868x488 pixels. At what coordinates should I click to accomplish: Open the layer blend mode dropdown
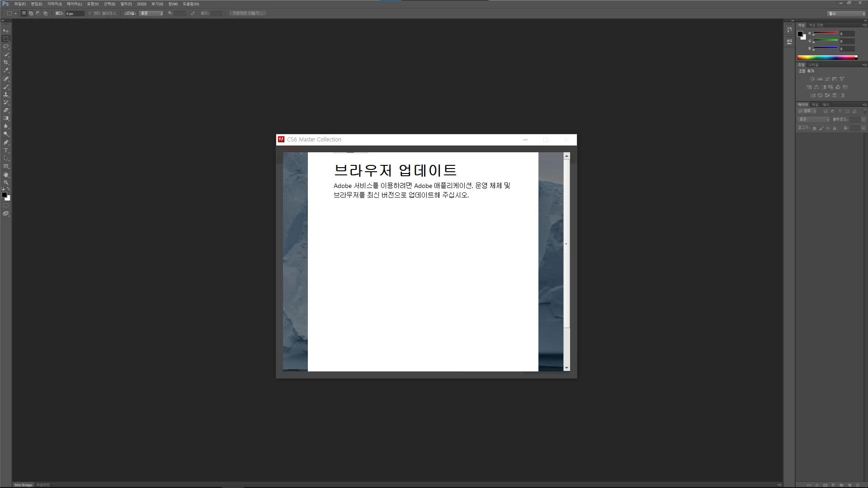tap(814, 119)
